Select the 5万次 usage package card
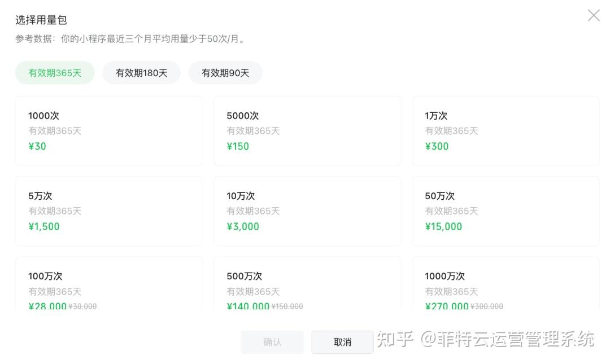 [x=109, y=211]
